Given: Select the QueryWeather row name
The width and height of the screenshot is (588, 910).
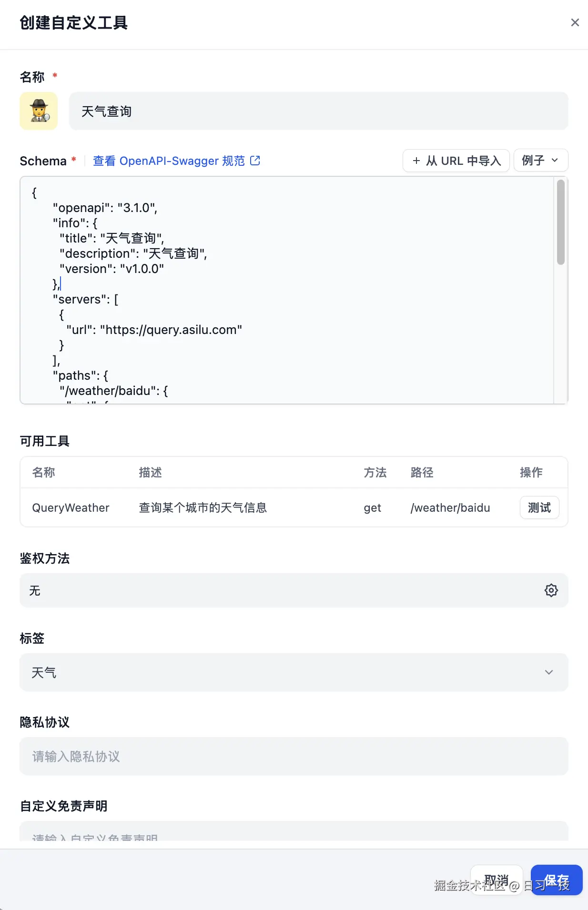Looking at the screenshot, I should pos(71,507).
